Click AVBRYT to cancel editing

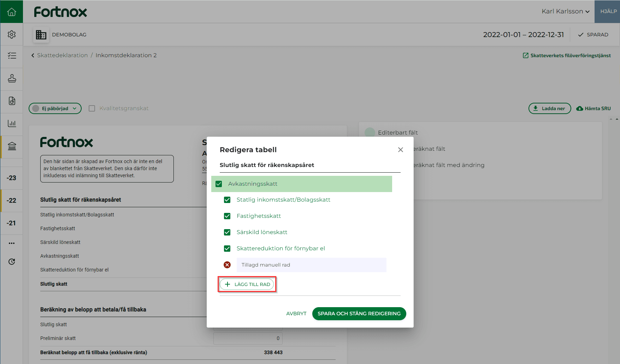click(x=296, y=314)
